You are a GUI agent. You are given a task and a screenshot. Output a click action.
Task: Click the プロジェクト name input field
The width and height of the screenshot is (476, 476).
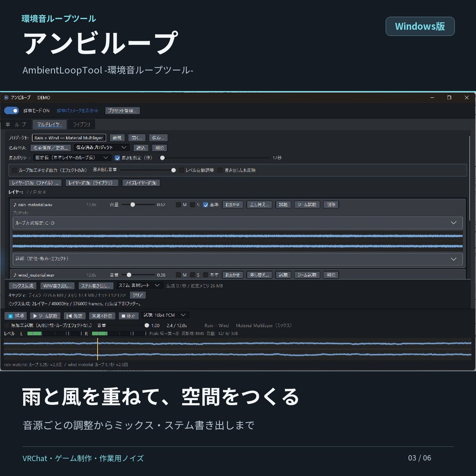click(69, 138)
